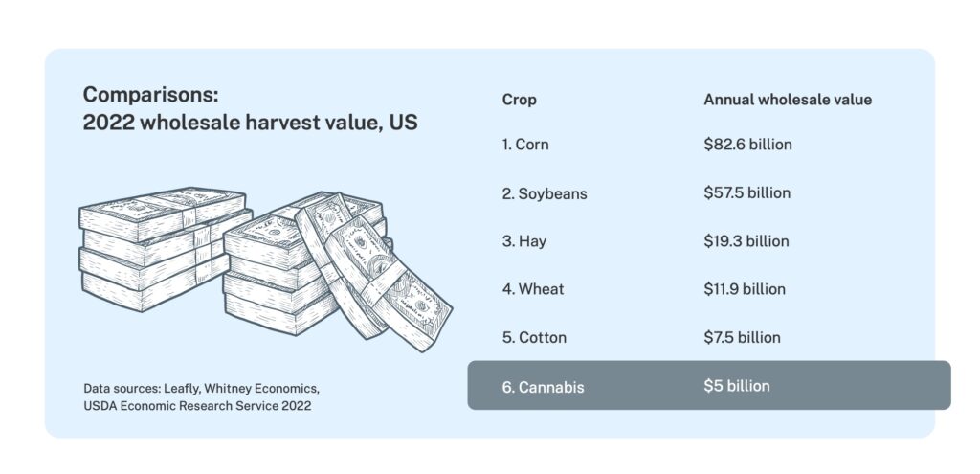Click the "Data sources: Leafly, Whitney Economics" line
Viewport: 980px width, 474px height.
[201, 388]
